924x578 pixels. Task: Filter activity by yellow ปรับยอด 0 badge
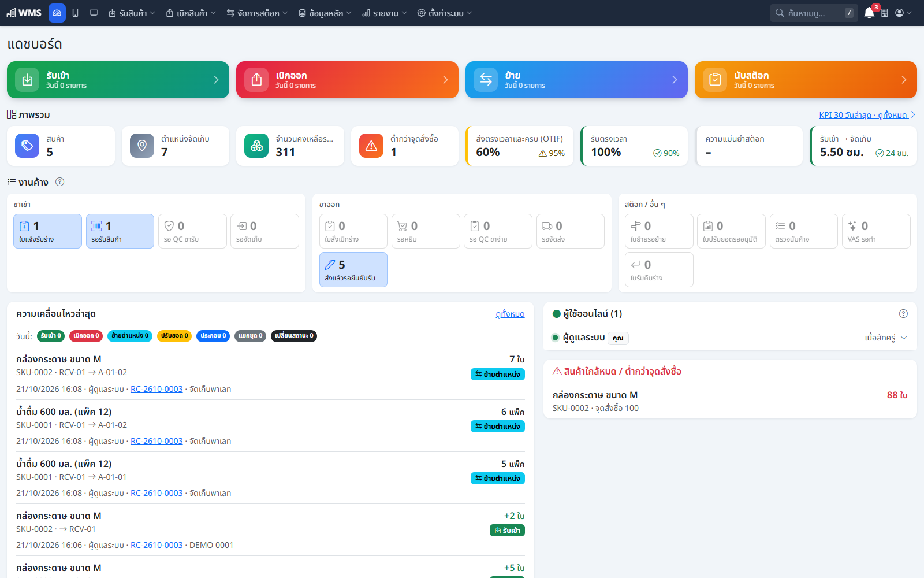[x=174, y=336]
